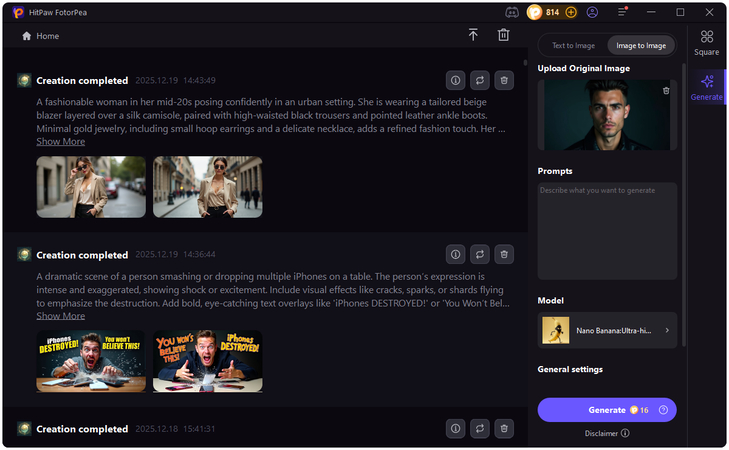
Task: Click the Disclaimer text link
Action: [601, 433]
